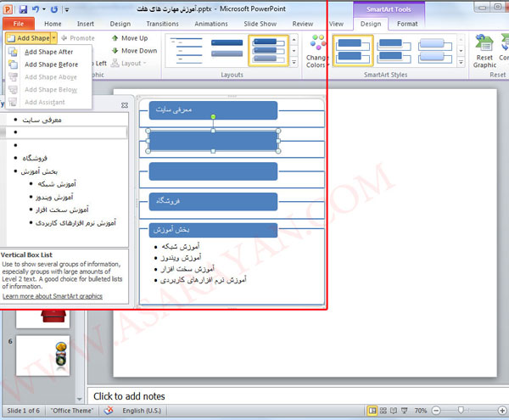
Task: Click the spell check icon in status bar
Action: [109, 411]
